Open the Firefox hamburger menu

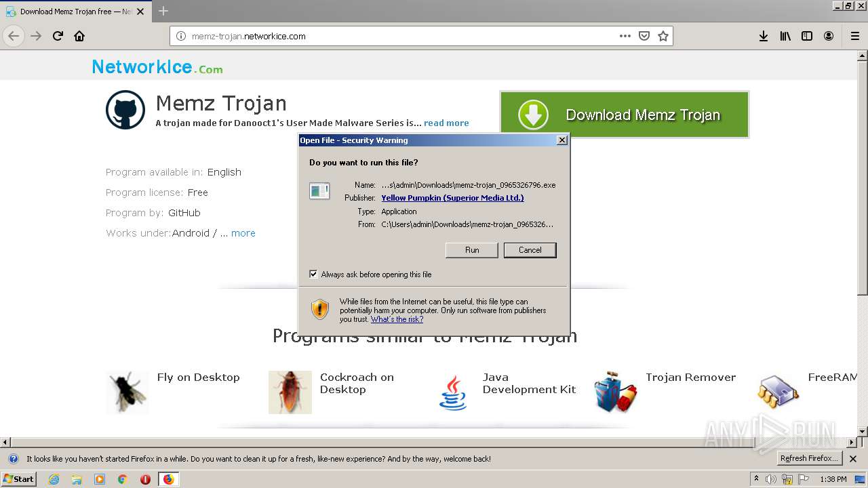pos(855,36)
